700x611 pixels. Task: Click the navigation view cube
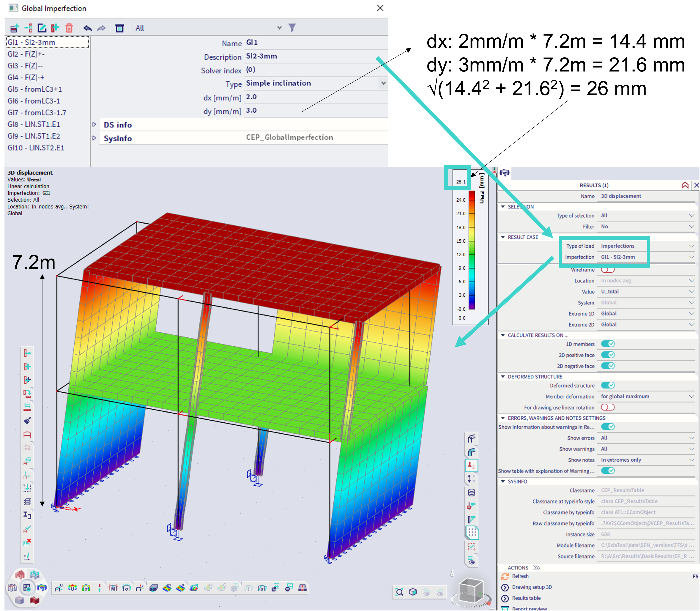470,591
